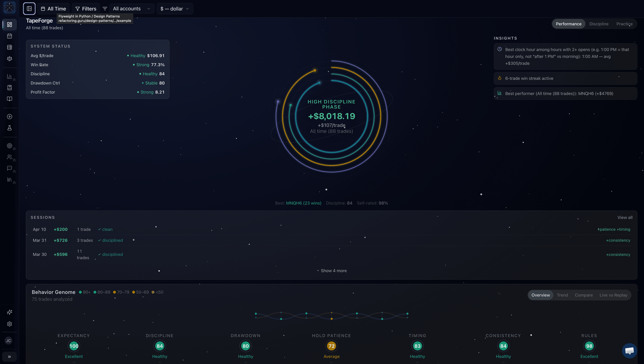This screenshot has width=644, height=364.
Task: Open settings gear in sidebar
Action: click(x=10, y=324)
